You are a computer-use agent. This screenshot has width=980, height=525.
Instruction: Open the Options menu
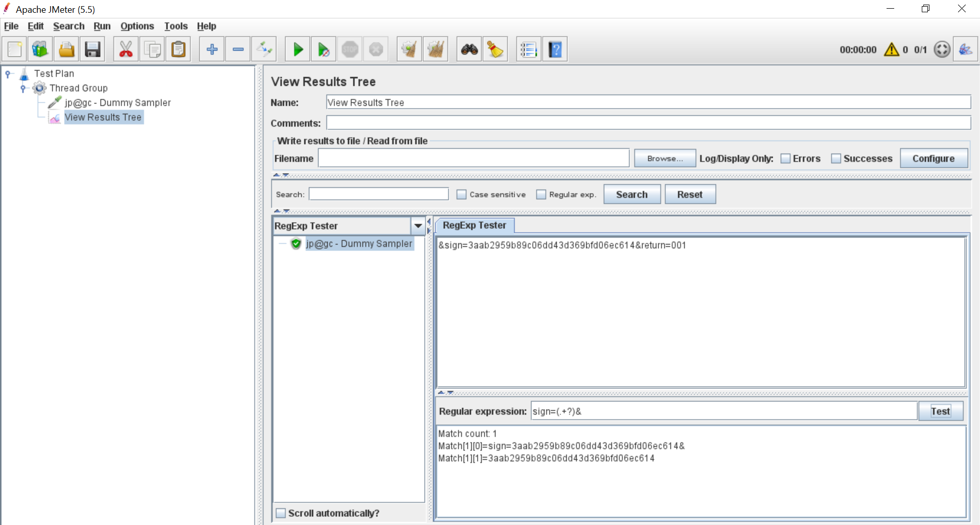137,26
